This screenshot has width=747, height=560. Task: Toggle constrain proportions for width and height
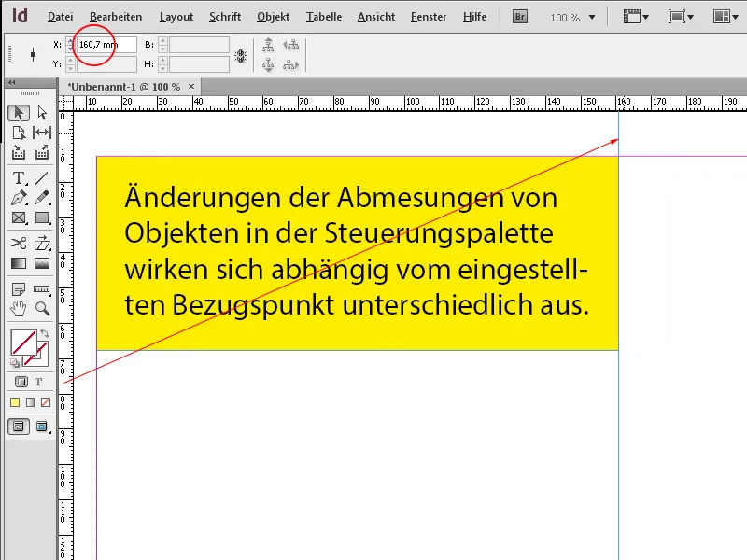click(x=241, y=56)
